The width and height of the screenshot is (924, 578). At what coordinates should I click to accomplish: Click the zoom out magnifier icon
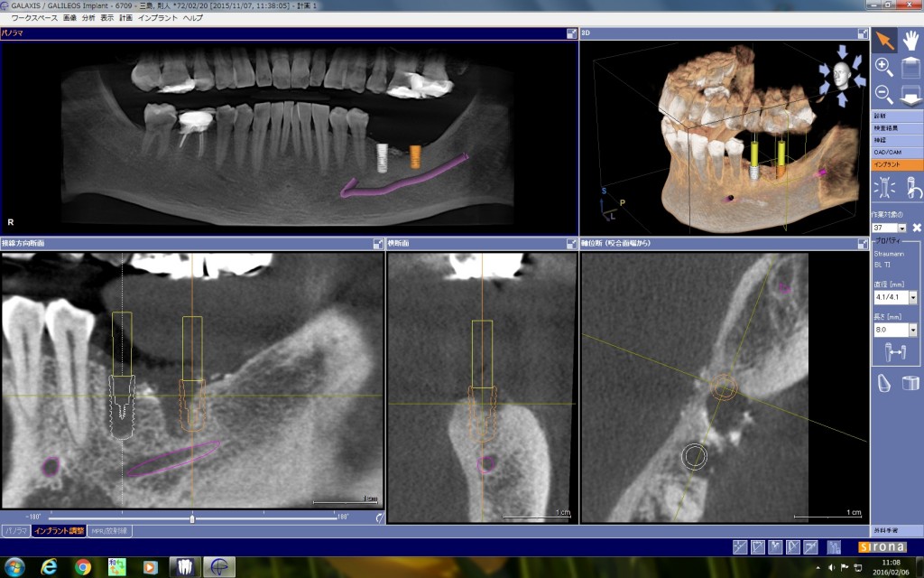coord(884,94)
